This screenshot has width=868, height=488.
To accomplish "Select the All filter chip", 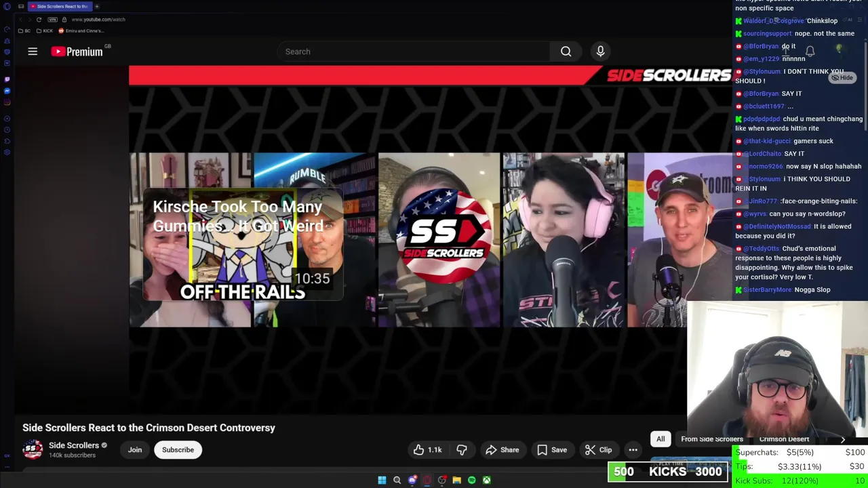I will (x=660, y=439).
